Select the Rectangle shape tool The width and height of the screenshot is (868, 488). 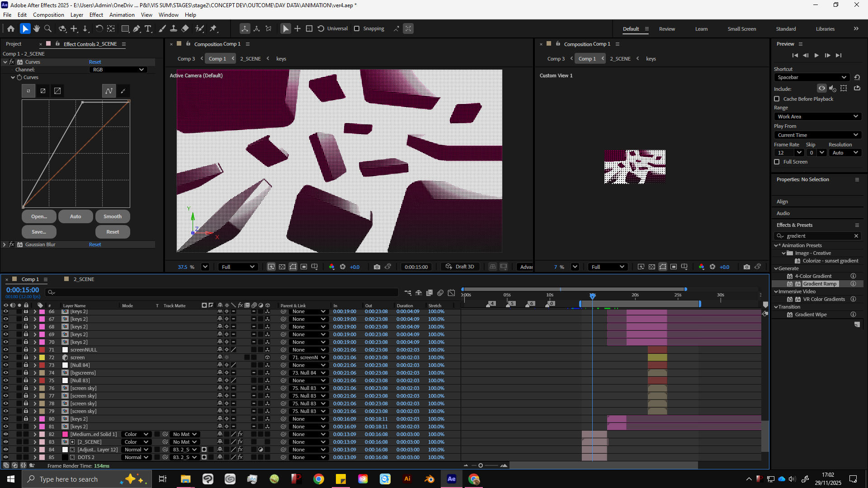tap(125, 28)
